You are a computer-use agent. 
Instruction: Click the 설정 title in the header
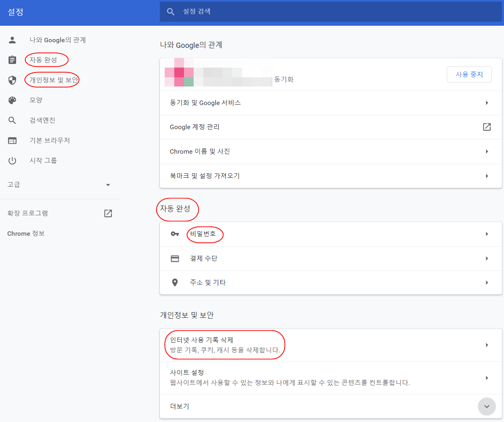click(x=15, y=12)
